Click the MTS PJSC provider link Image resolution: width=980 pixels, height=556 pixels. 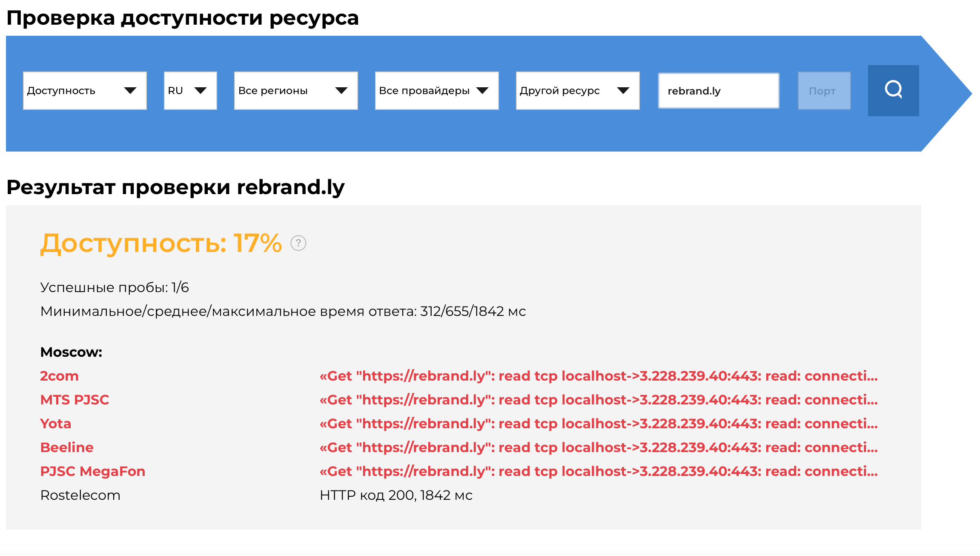click(x=75, y=400)
